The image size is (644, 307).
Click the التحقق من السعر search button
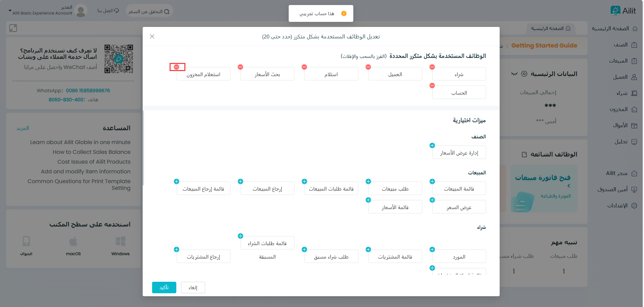tap(149, 11)
